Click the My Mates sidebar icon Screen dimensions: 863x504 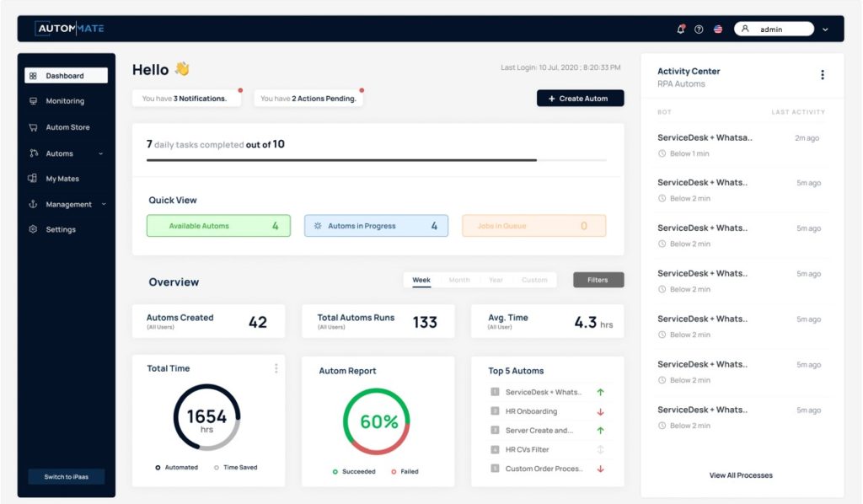[33, 179]
